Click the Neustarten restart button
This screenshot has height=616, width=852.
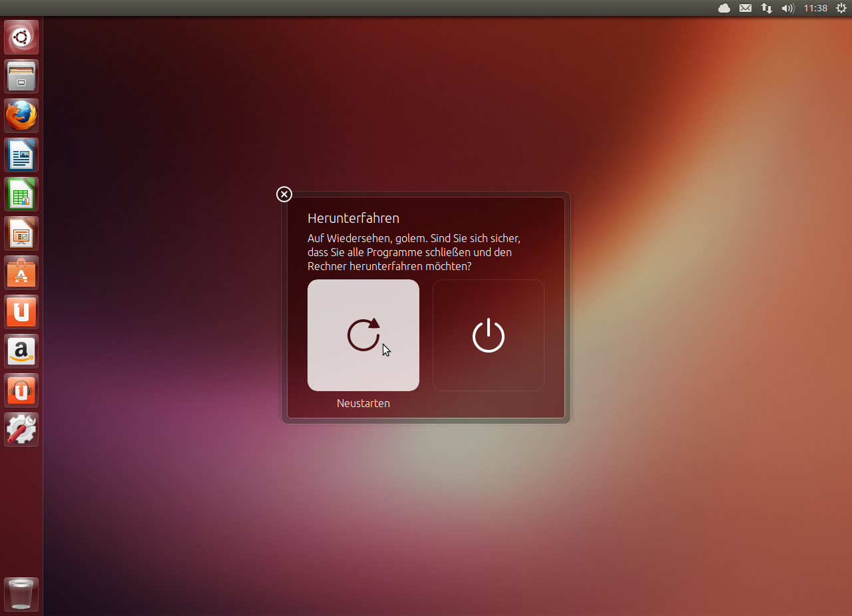point(363,335)
